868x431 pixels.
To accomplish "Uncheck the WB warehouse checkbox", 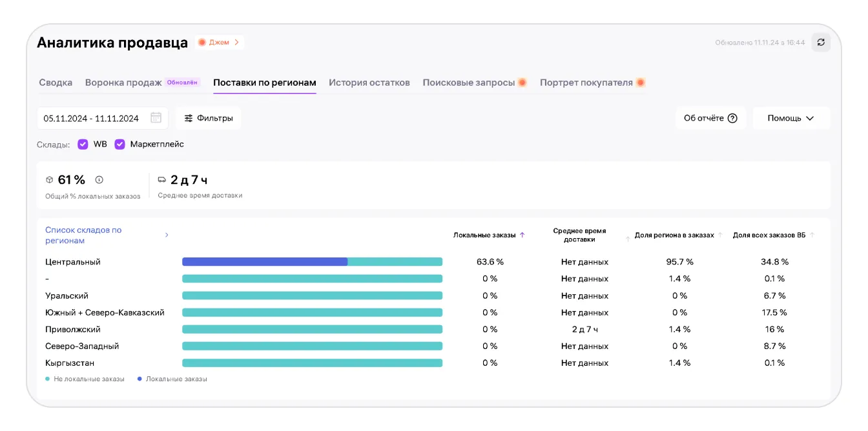I will (83, 145).
